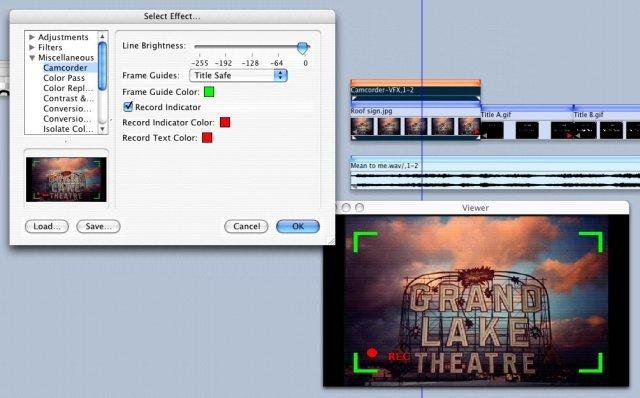Image resolution: width=640 pixels, height=398 pixels.
Task: Open the Record Indicator Color swatch
Action: (225, 122)
